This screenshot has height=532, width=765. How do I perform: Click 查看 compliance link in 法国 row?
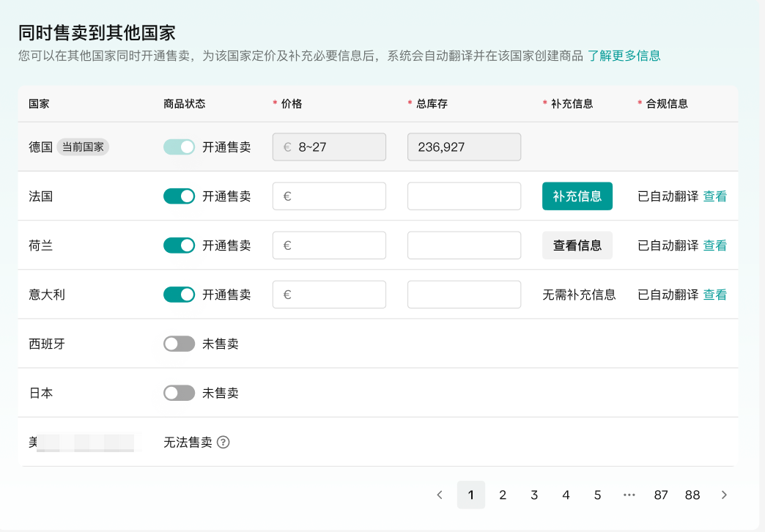point(714,196)
